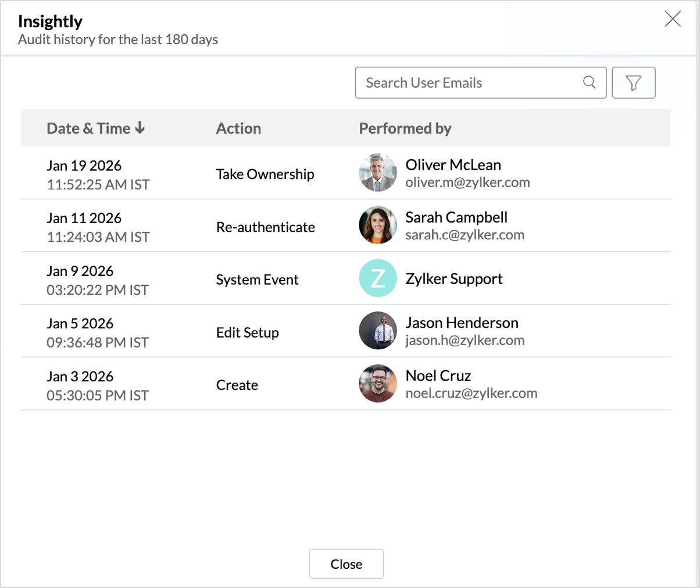Click the search magnifier icon
700x588 pixels.
click(x=589, y=83)
